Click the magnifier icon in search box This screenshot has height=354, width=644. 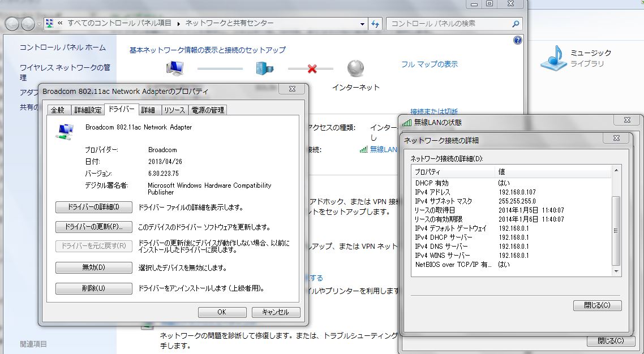click(515, 24)
